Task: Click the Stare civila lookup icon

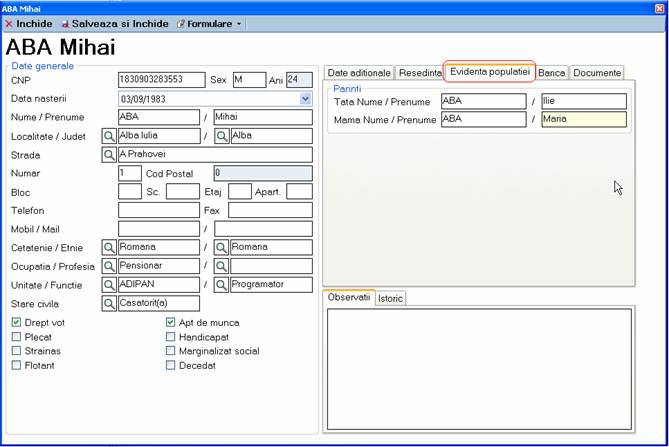Action: pyautogui.click(x=109, y=304)
